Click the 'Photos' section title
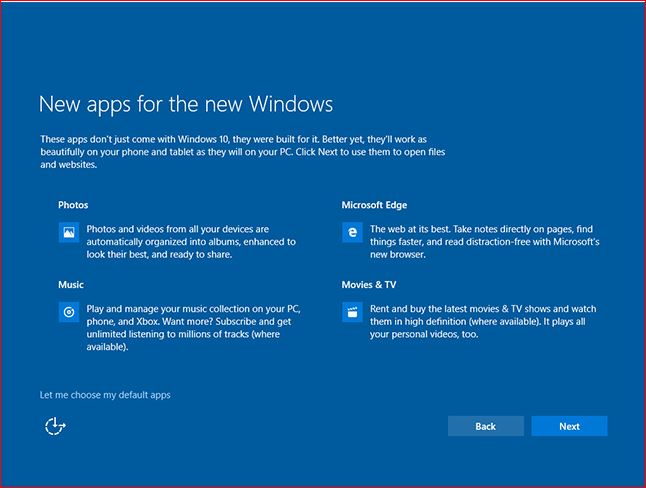This screenshot has width=646, height=488. 73,205
